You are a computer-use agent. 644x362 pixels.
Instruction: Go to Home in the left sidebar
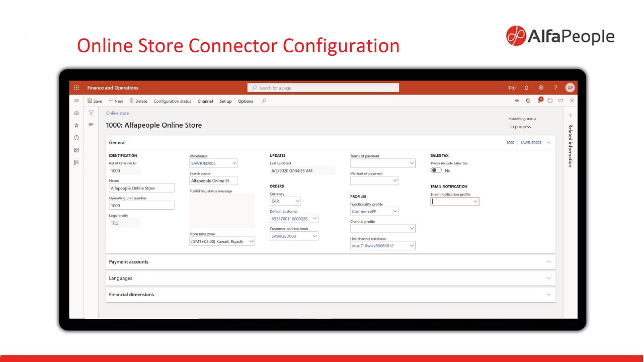(x=76, y=113)
